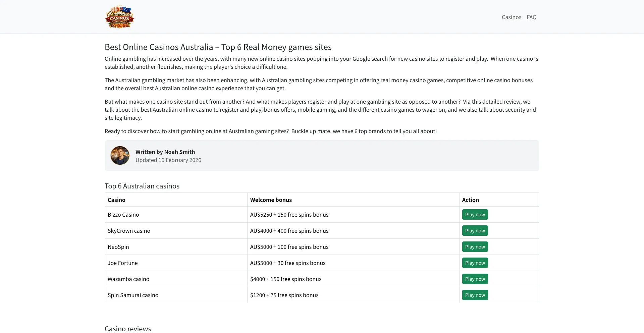Click the AU$5250 + 150 free spins bonus
The height and width of the screenshot is (333, 644).
[289, 215]
